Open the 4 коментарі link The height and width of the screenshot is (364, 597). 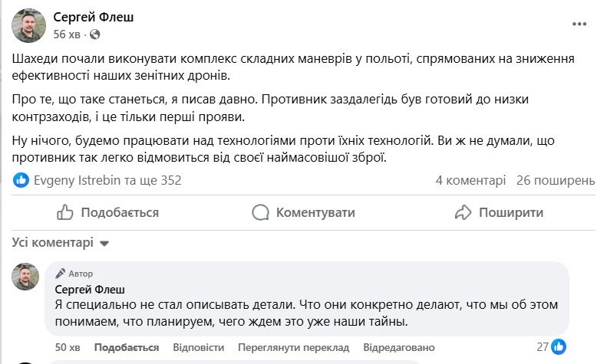pos(470,180)
